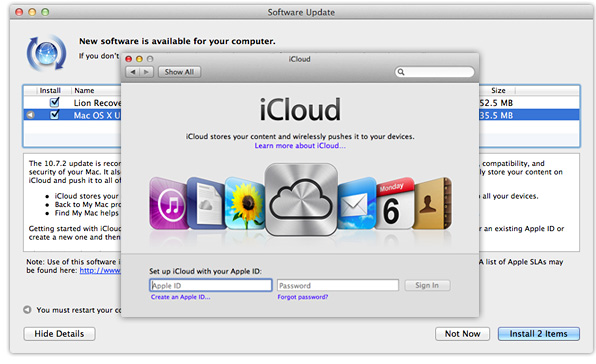The height and width of the screenshot is (364, 596).
Task: Open the Forgot password link
Action: (303, 297)
